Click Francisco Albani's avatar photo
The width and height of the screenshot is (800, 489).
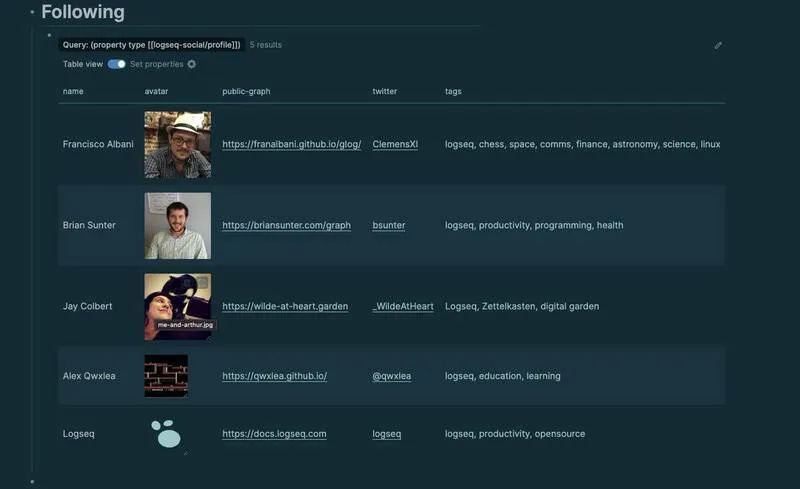(x=178, y=144)
